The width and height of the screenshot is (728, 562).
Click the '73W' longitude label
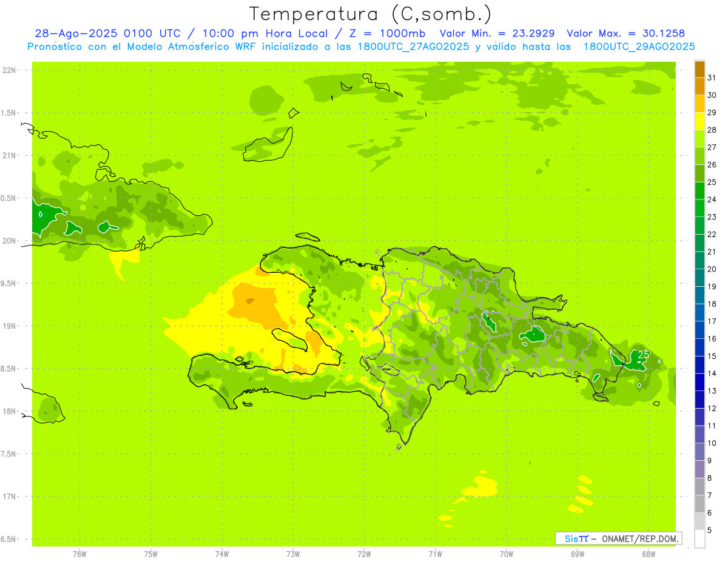[x=293, y=554]
